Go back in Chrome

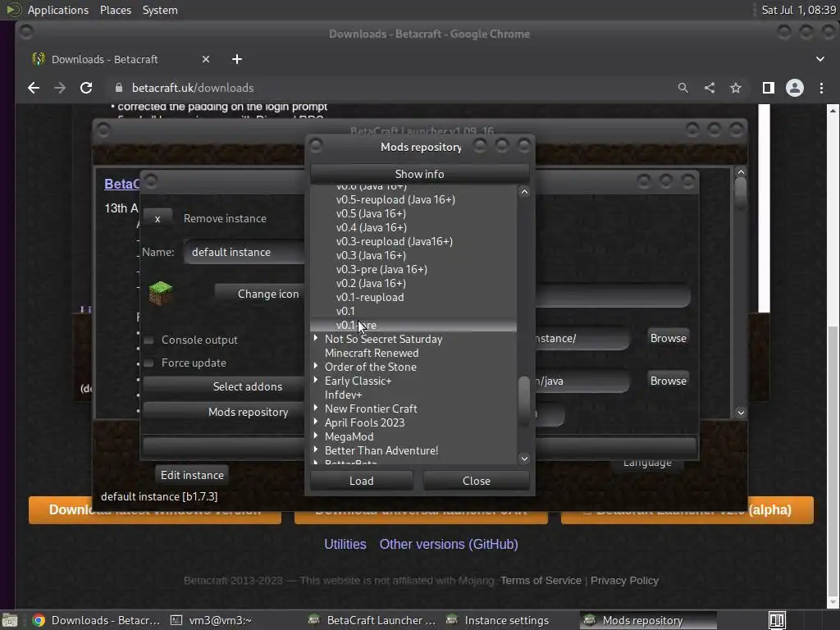pos(34,88)
